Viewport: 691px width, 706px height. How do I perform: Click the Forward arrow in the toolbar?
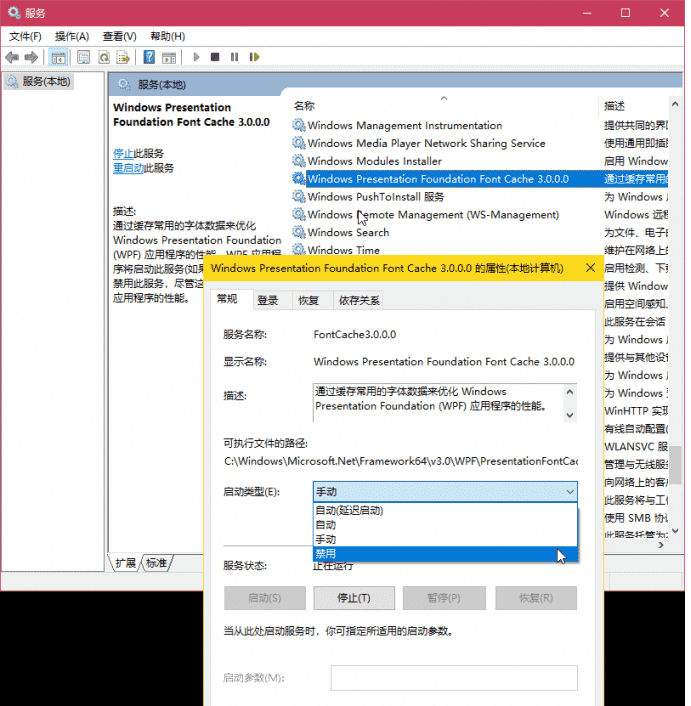pos(31,57)
